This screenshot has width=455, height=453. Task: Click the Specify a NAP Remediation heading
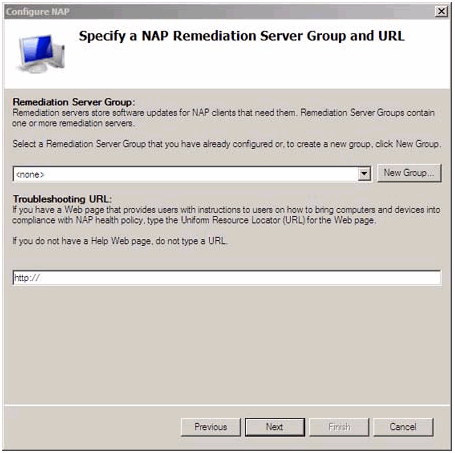242,36
